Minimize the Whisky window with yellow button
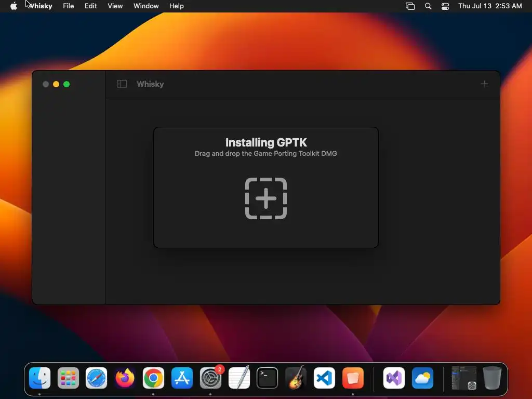 pyautogui.click(x=56, y=84)
